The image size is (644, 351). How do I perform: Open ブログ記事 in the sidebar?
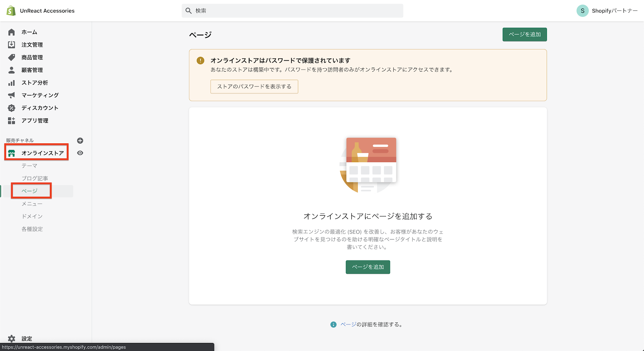pyautogui.click(x=35, y=178)
